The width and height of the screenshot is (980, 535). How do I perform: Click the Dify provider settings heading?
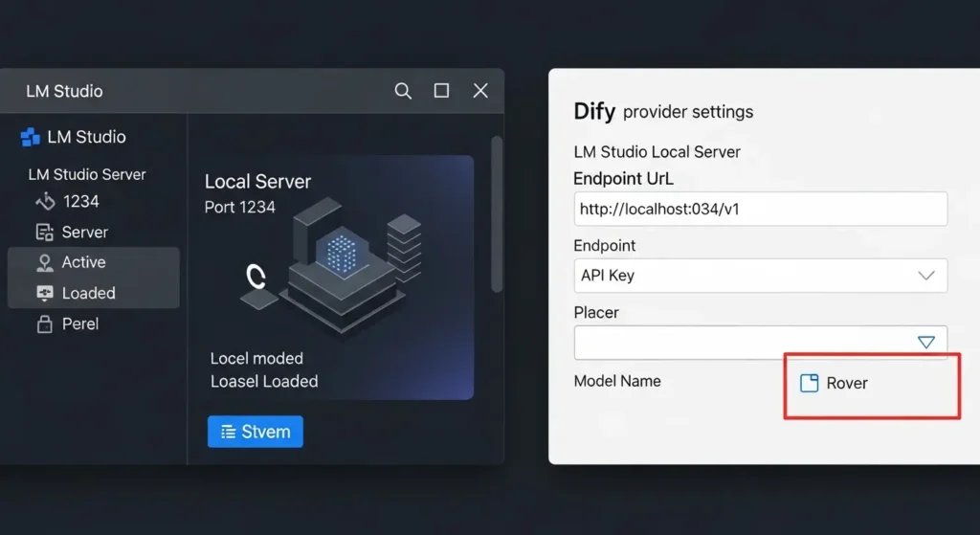coord(663,112)
